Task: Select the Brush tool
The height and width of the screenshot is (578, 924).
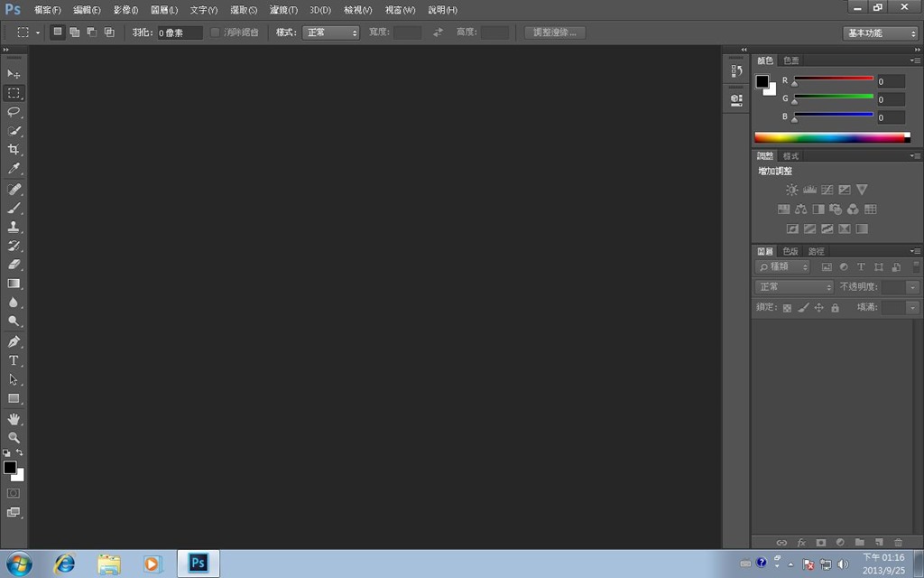Action: pyautogui.click(x=14, y=209)
